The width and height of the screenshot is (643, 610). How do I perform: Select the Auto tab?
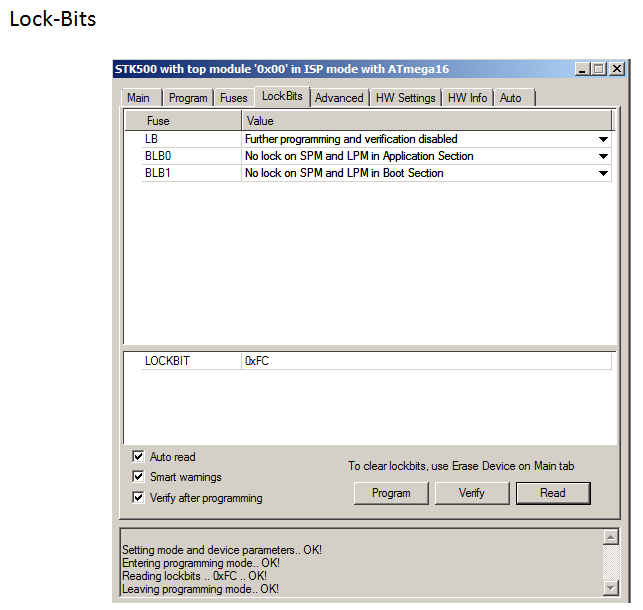[515, 98]
